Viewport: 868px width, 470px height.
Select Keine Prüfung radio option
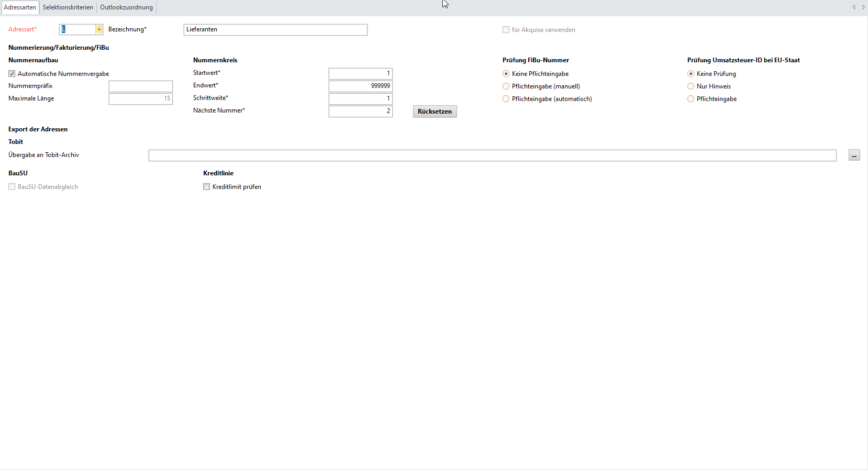coord(691,74)
